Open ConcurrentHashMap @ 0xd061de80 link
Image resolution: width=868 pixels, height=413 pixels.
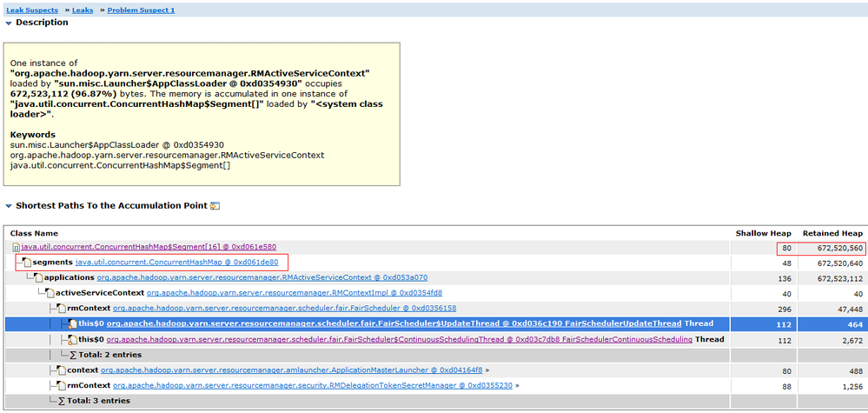pyautogui.click(x=176, y=262)
